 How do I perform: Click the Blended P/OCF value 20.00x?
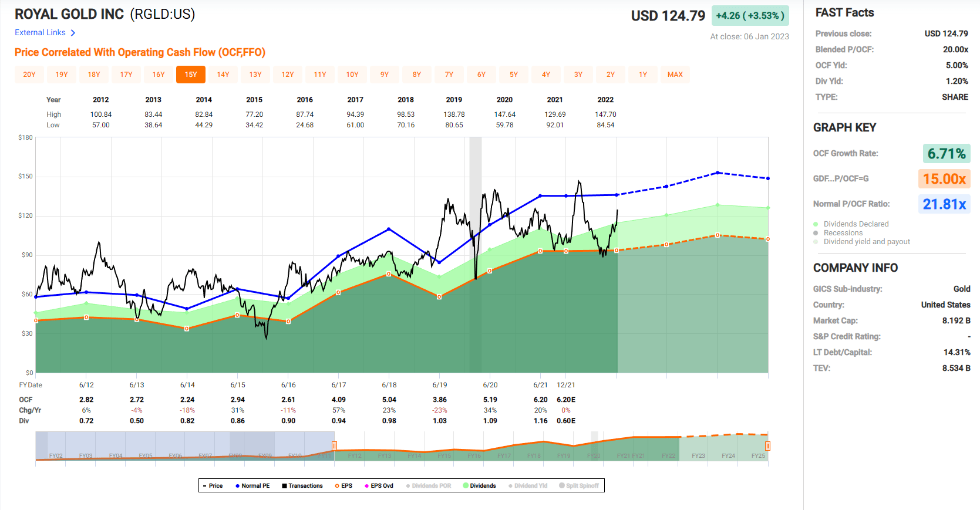point(955,49)
